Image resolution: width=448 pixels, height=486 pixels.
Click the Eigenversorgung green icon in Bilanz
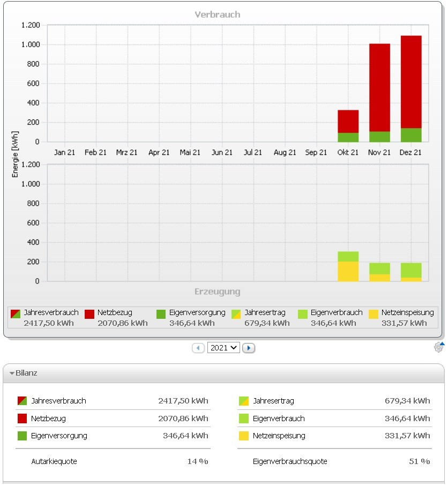pyautogui.click(x=22, y=436)
